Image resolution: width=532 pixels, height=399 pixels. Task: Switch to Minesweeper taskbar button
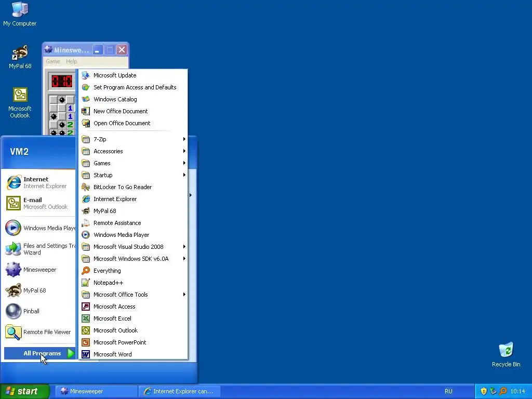(x=96, y=391)
